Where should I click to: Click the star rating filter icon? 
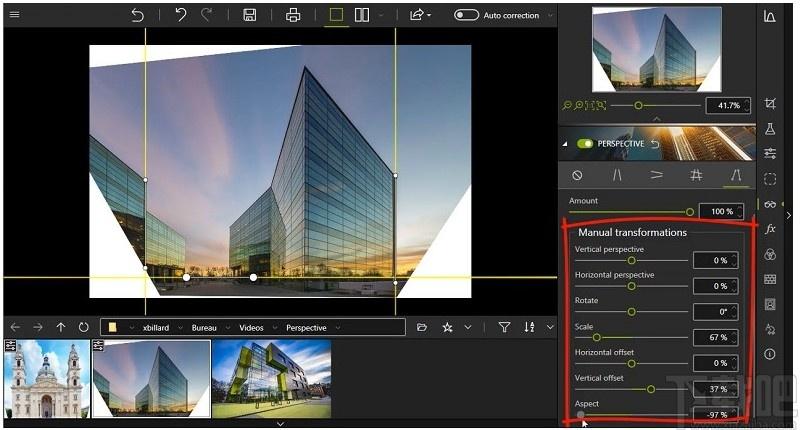point(447,327)
